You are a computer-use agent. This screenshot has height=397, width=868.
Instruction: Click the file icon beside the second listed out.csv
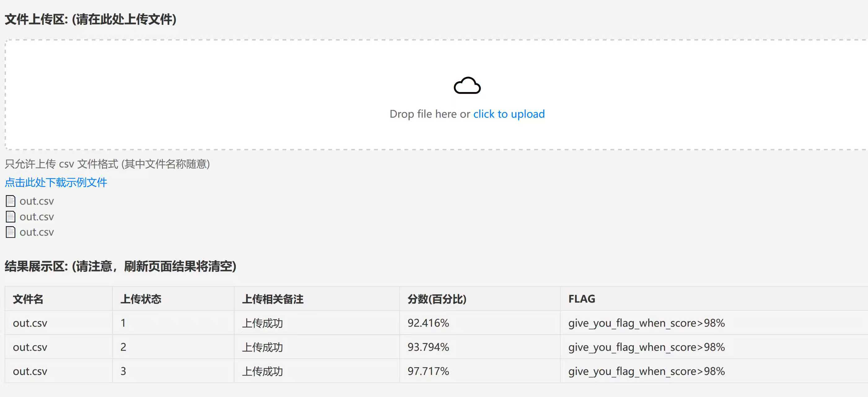pos(11,216)
